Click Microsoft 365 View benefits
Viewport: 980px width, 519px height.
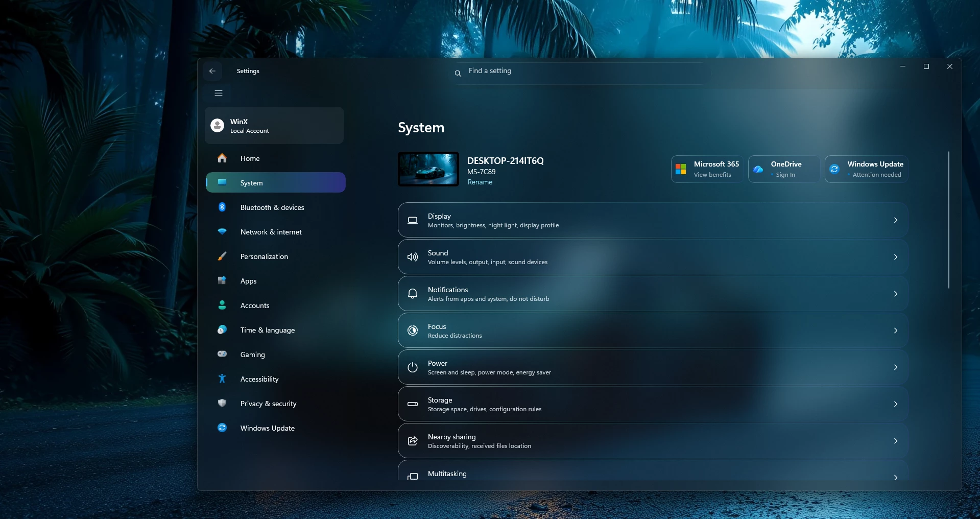coord(712,175)
